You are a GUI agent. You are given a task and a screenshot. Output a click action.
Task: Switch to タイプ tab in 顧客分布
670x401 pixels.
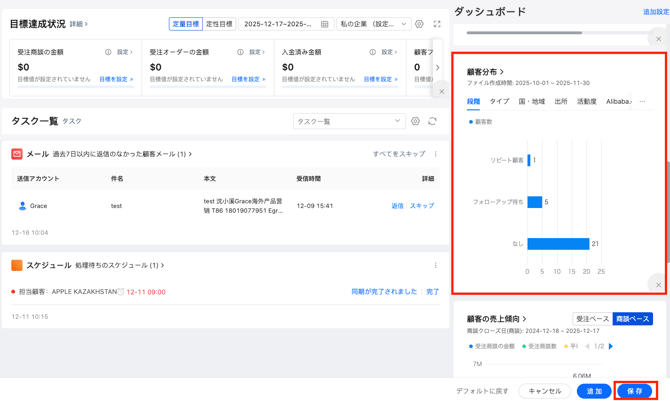coord(499,101)
